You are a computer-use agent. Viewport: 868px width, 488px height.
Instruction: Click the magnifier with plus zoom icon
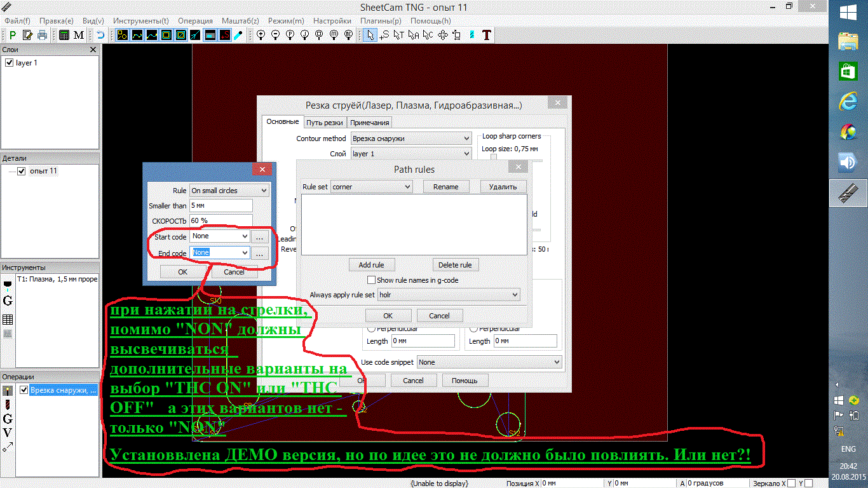point(261,35)
